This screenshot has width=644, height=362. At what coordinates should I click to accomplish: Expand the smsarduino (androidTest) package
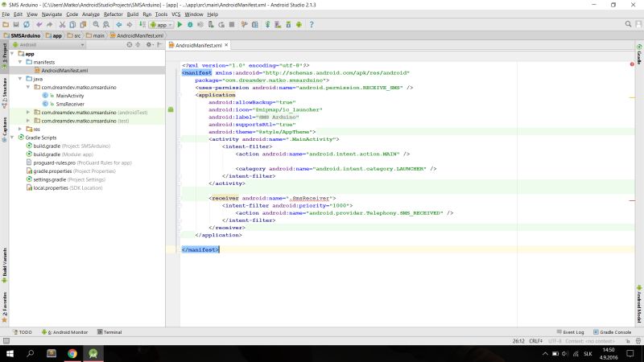[x=28, y=113]
